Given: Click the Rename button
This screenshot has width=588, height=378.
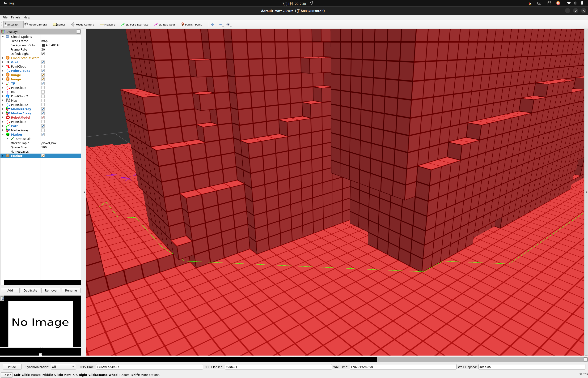Looking at the screenshot, I should [x=71, y=290].
